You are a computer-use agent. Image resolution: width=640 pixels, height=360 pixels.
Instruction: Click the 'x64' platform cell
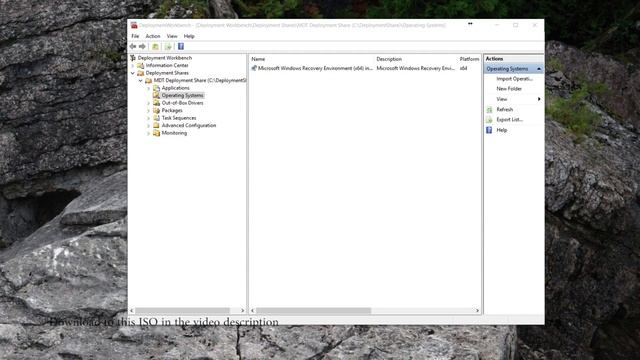(463, 68)
